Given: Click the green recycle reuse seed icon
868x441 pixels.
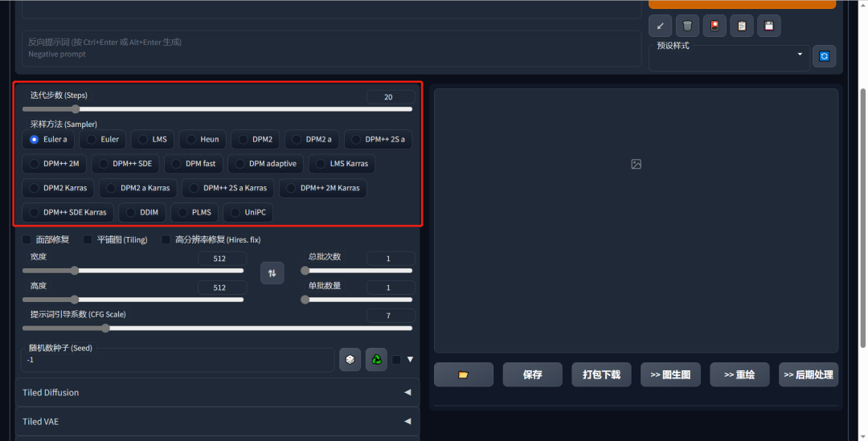Looking at the screenshot, I should [376, 360].
